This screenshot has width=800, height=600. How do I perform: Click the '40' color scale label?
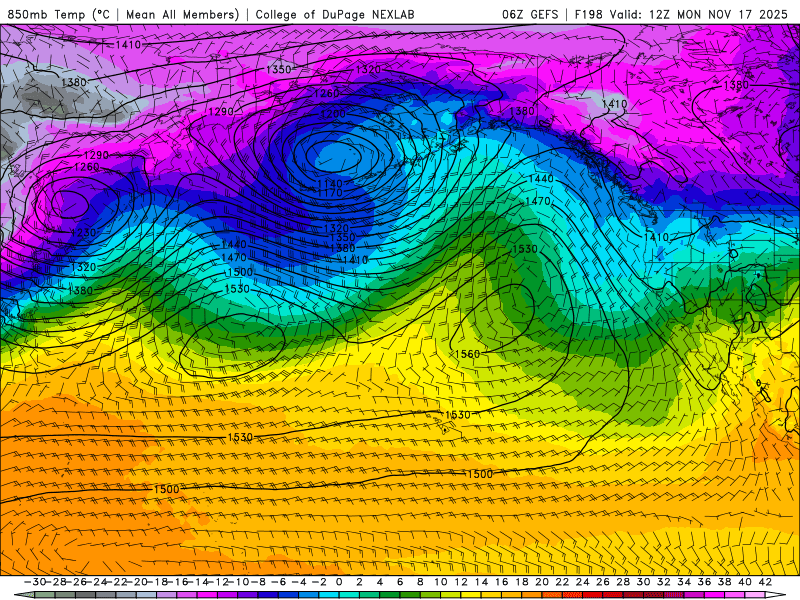(x=745, y=582)
